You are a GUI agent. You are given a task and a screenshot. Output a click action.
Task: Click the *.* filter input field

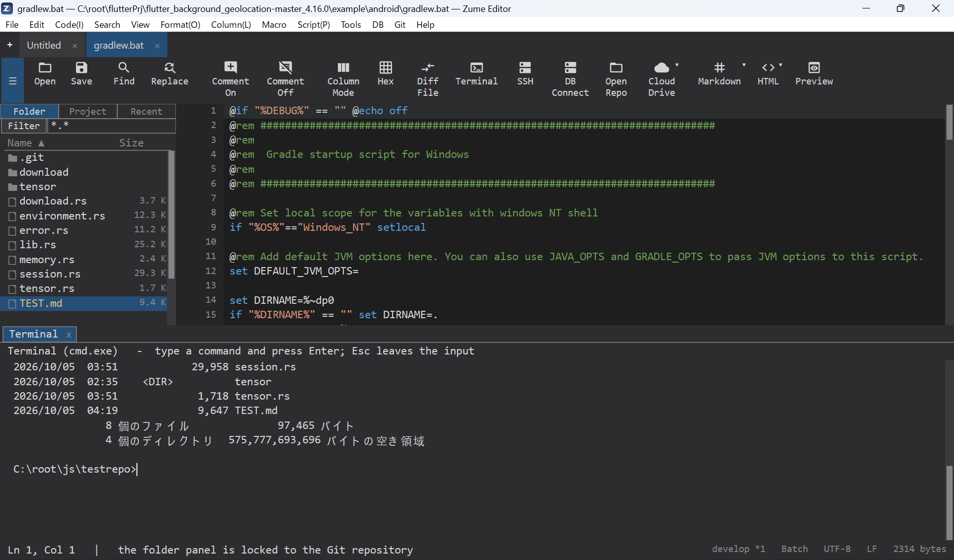click(111, 126)
